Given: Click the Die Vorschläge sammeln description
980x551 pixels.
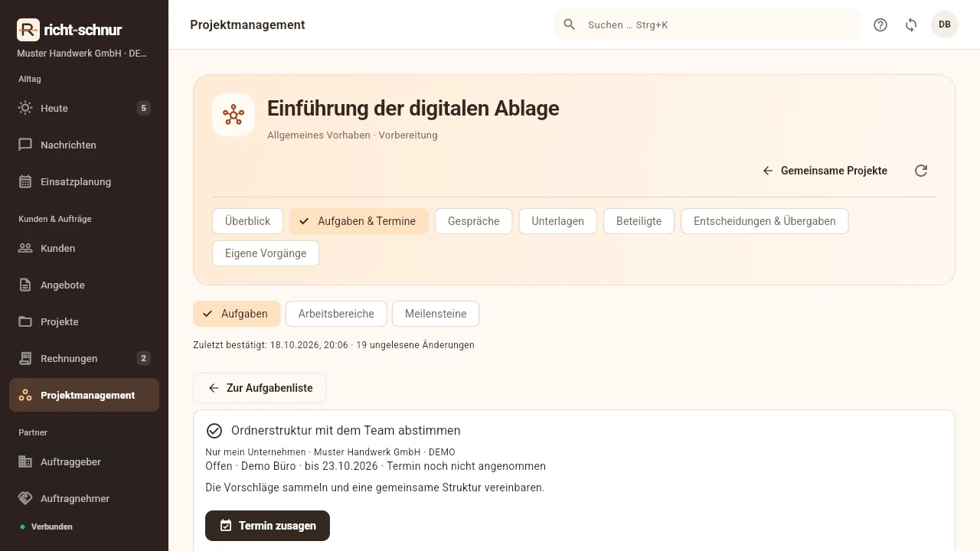Looking at the screenshot, I should pos(375,487).
